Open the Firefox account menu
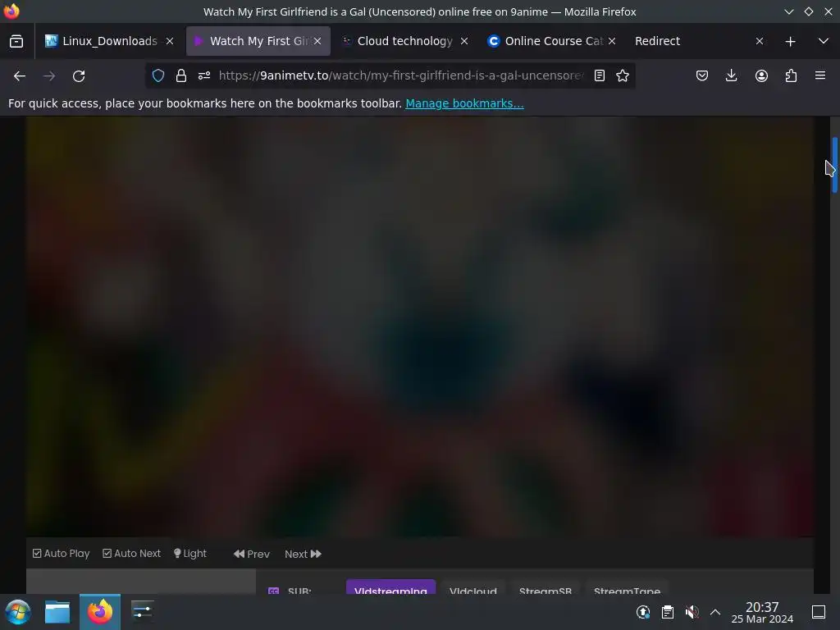Viewport: 840px width, 630px height. 761,75
